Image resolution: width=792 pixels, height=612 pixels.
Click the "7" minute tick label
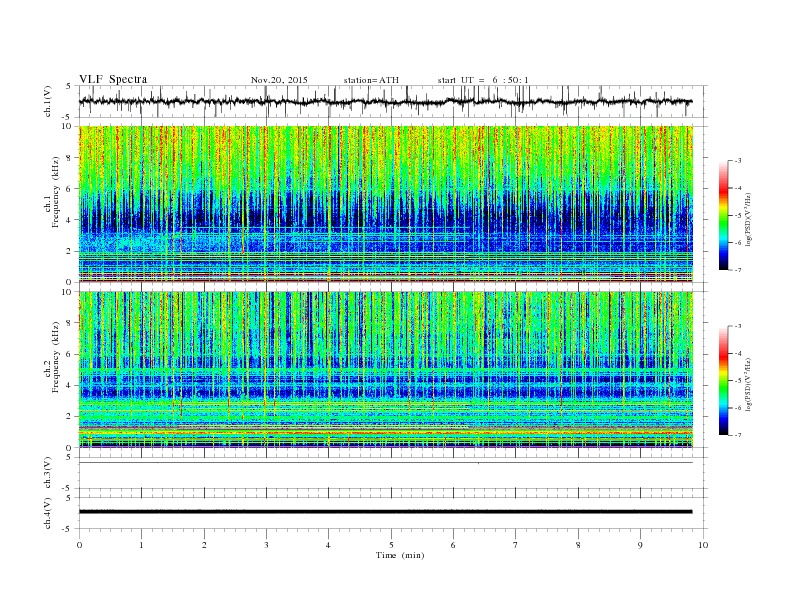click(x=516, y=545)
